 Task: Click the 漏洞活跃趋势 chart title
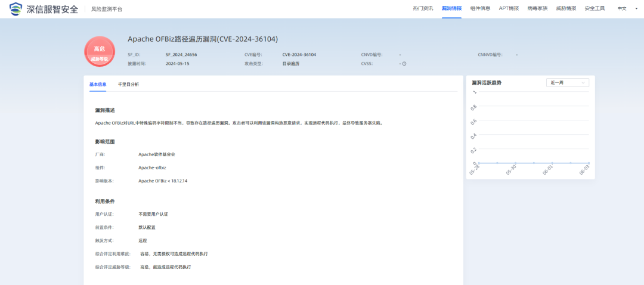click(x=487, y=82)
